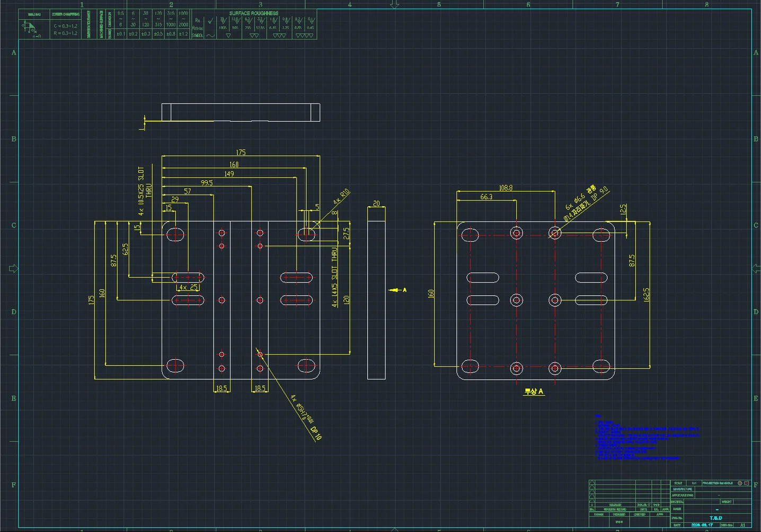
Task: Select the 4x 14X5 SLOT THRU note
Action: click(334, 277)
